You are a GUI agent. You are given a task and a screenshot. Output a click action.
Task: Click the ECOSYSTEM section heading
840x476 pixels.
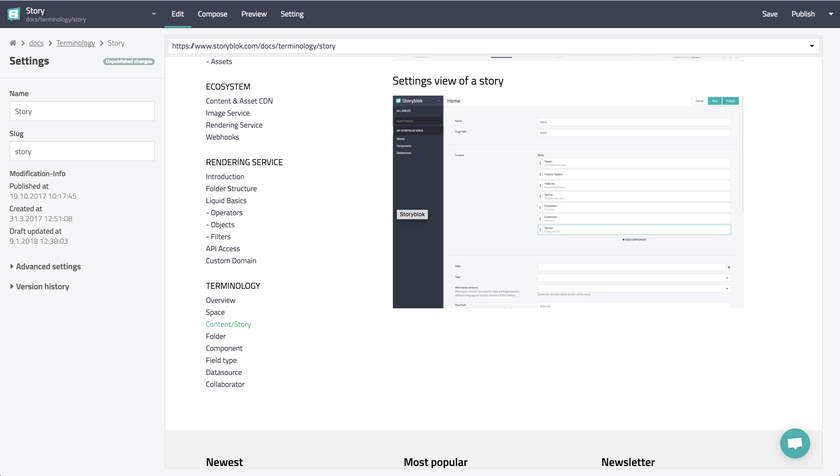tap(228, 87)
